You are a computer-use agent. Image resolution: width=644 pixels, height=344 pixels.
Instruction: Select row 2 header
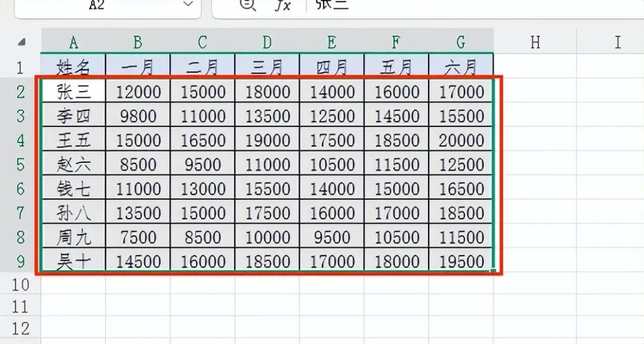point(20,91)
